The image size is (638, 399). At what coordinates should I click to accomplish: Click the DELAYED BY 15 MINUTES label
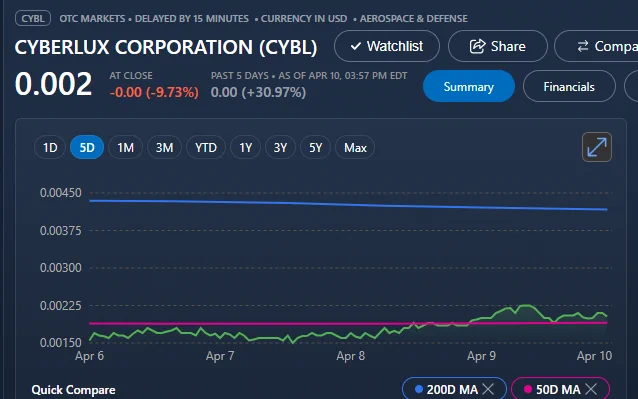click(x=192, y=19)
